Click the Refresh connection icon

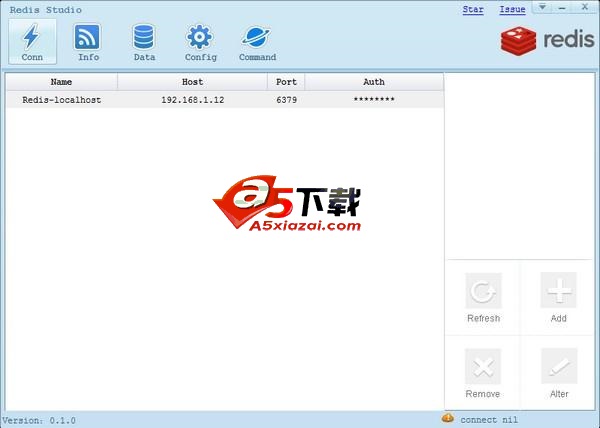coord(483,291)
